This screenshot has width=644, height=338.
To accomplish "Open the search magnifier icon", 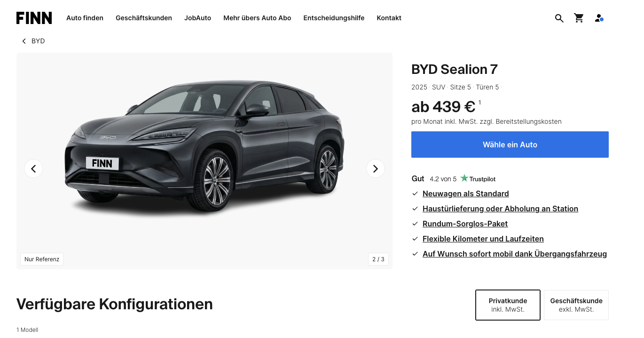I will [559, 18].
